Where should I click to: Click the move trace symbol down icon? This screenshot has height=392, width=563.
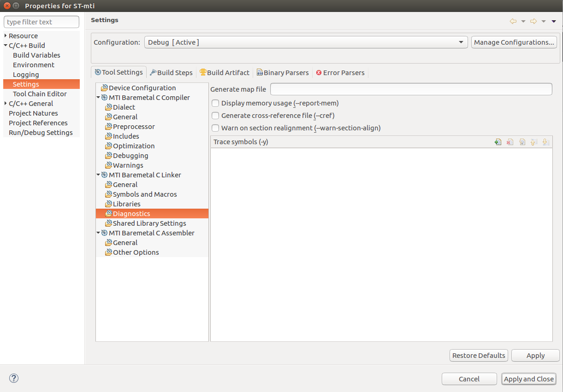pos(546,142)
